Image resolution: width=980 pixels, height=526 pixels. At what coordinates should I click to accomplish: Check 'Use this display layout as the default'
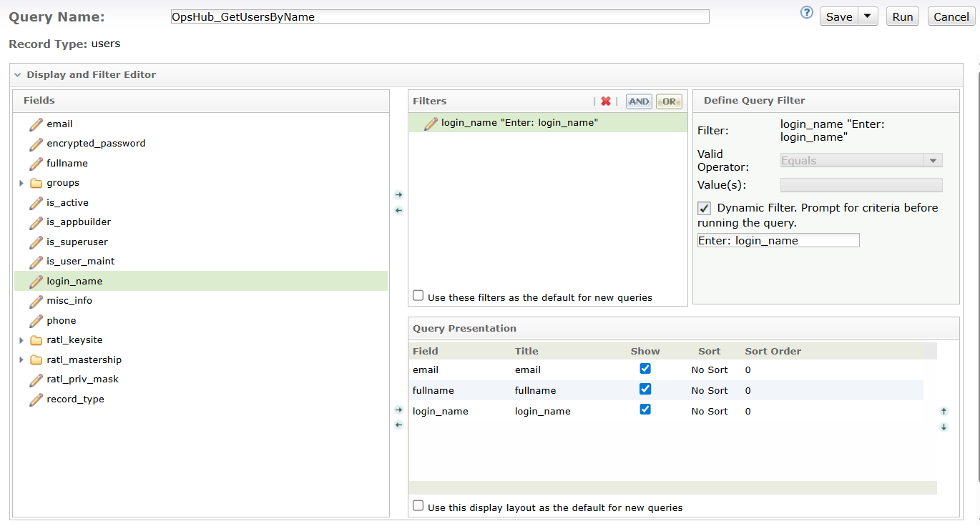point(418,506)
